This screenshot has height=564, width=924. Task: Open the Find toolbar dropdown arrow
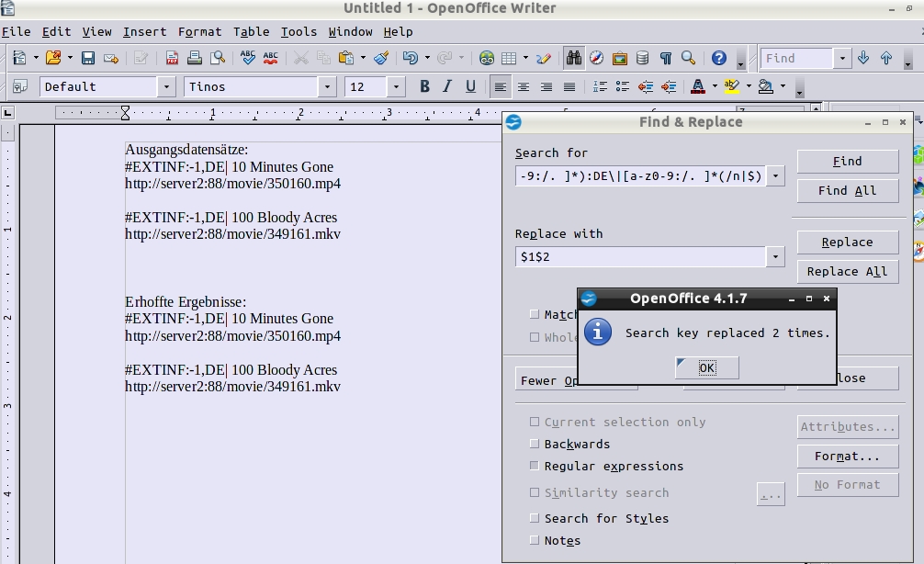(x=842, y=58)
